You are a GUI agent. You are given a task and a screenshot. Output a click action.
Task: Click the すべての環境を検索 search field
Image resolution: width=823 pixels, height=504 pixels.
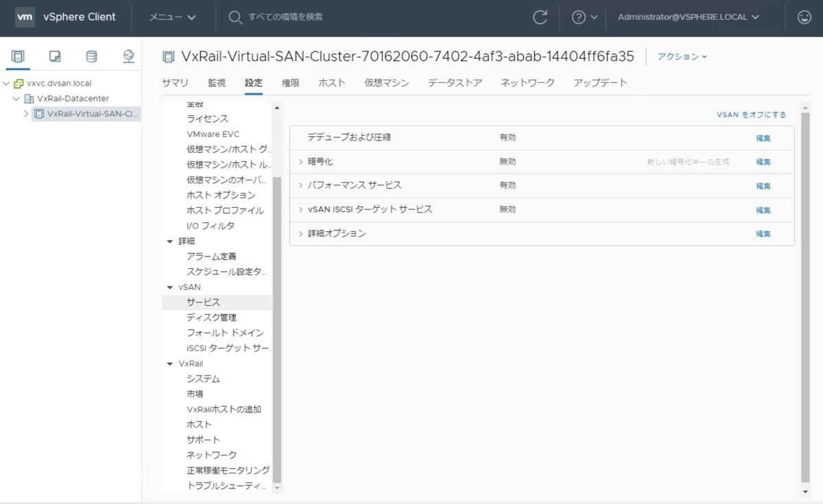(285, 17)
